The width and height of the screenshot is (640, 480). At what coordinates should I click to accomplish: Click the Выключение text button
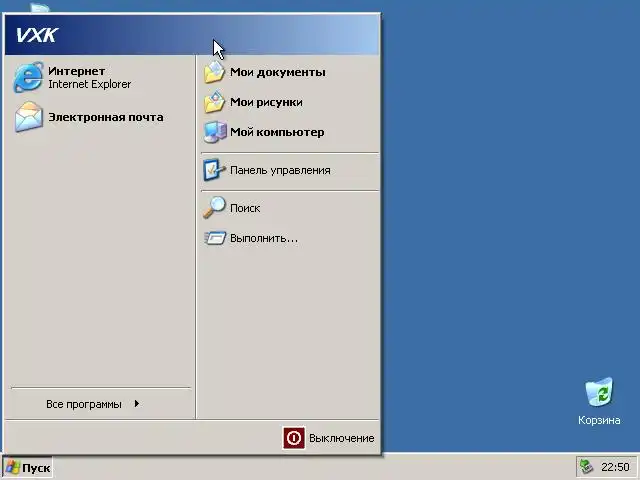coord(342,438)
